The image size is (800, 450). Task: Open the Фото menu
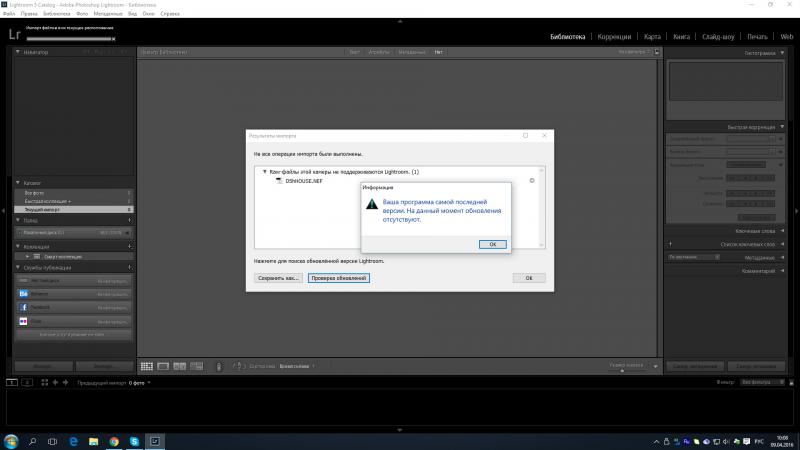tap(82, 14)
